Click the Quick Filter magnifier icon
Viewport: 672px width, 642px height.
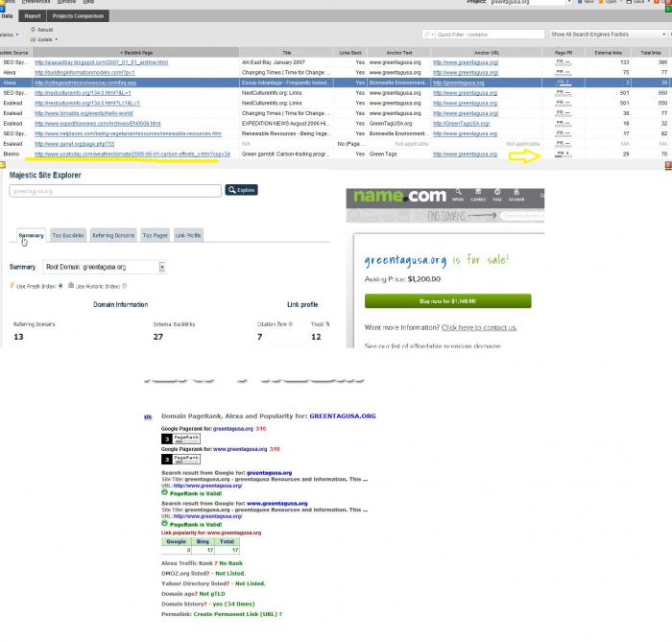pos(427,35)
